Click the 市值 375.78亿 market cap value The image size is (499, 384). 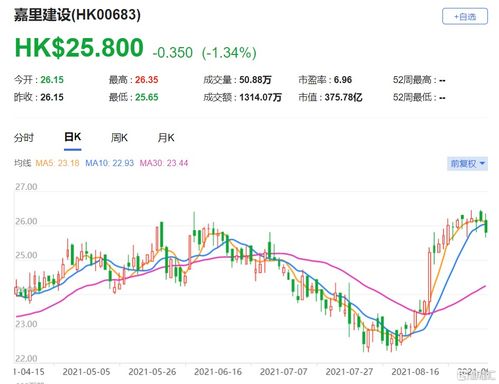330,97
